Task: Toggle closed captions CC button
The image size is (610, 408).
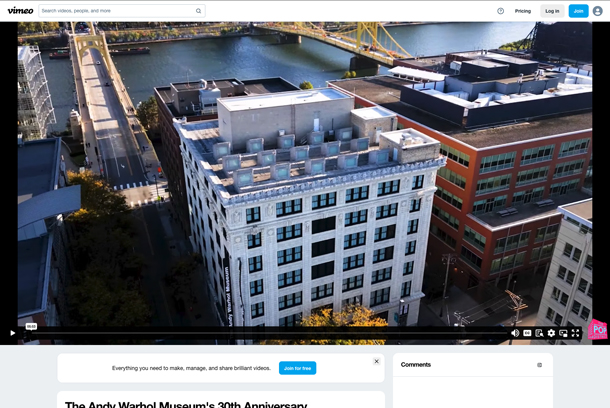Action: click(527, 333)
